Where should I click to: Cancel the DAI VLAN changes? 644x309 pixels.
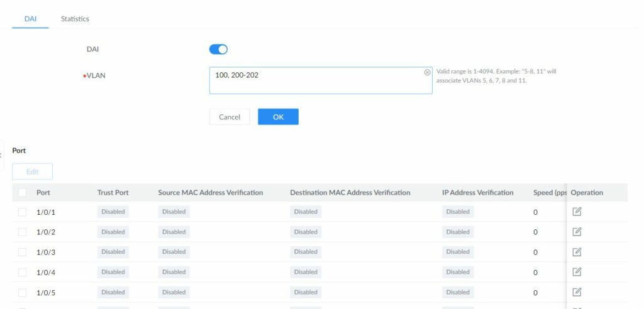tap(229, 117)
